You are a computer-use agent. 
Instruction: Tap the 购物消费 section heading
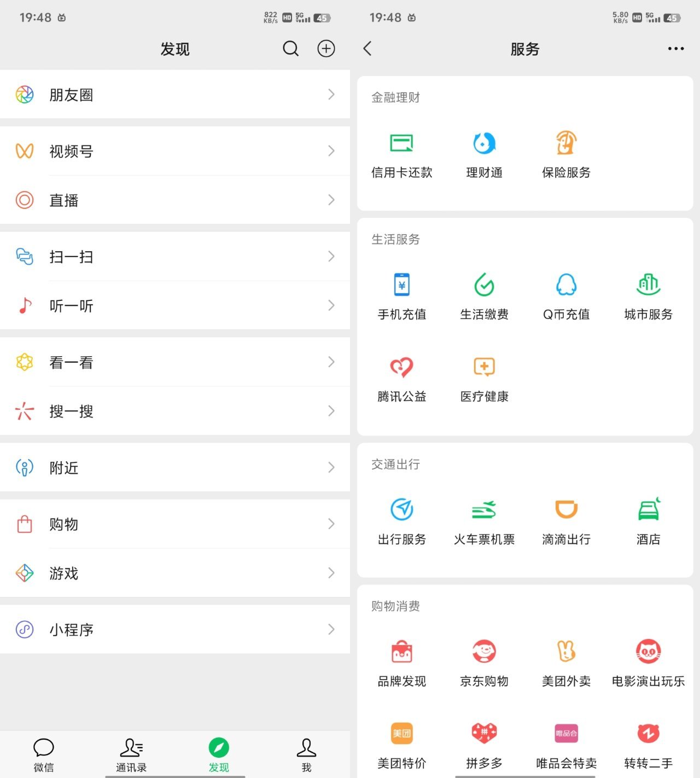pyautogui.click(x=395, y=606)
